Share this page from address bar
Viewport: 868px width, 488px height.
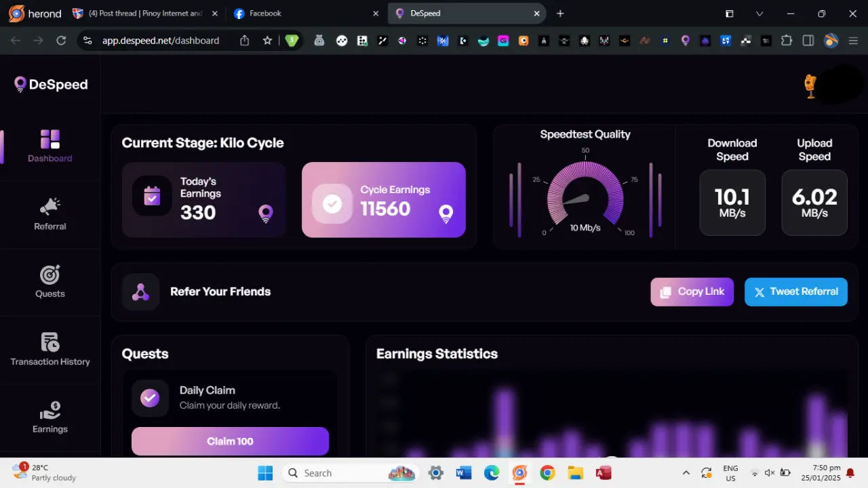tap(245, 41)
